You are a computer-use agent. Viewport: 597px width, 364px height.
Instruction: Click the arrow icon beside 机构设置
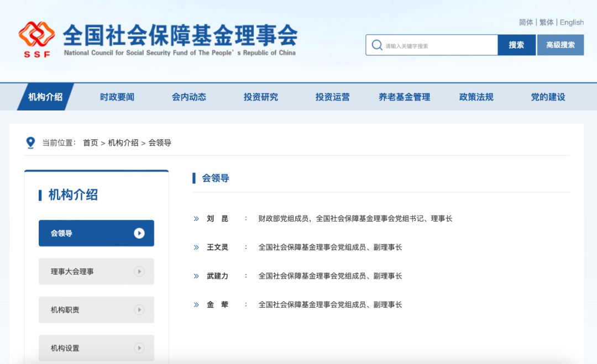[139, 348]
